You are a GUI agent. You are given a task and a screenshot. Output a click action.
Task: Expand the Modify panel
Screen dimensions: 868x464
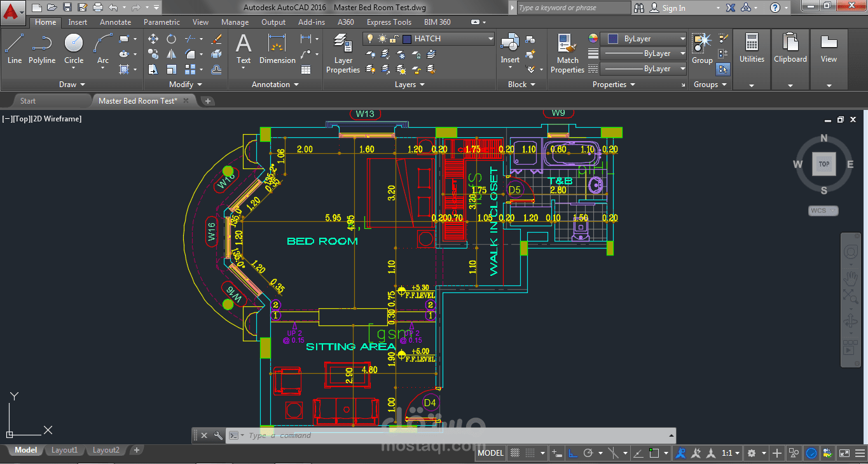pyautogui.click(x=186, y=85)
